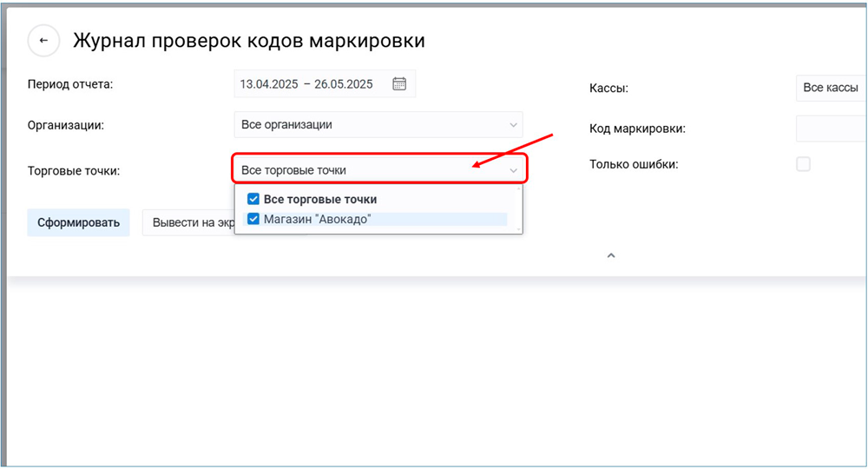Select Все торговые точки list entry
The height and width of the screenshot is (469, 868).
[319, 199]
